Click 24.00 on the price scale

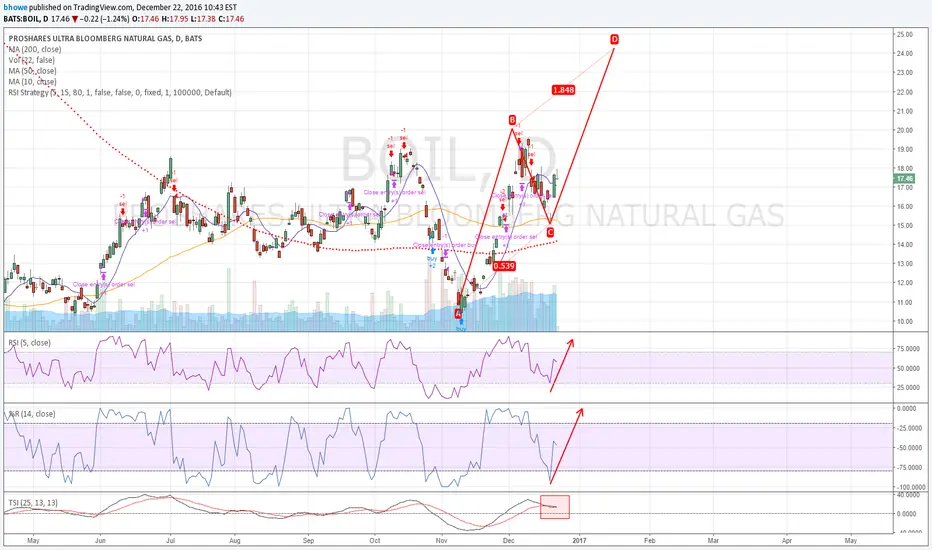[x=905, y=54]
